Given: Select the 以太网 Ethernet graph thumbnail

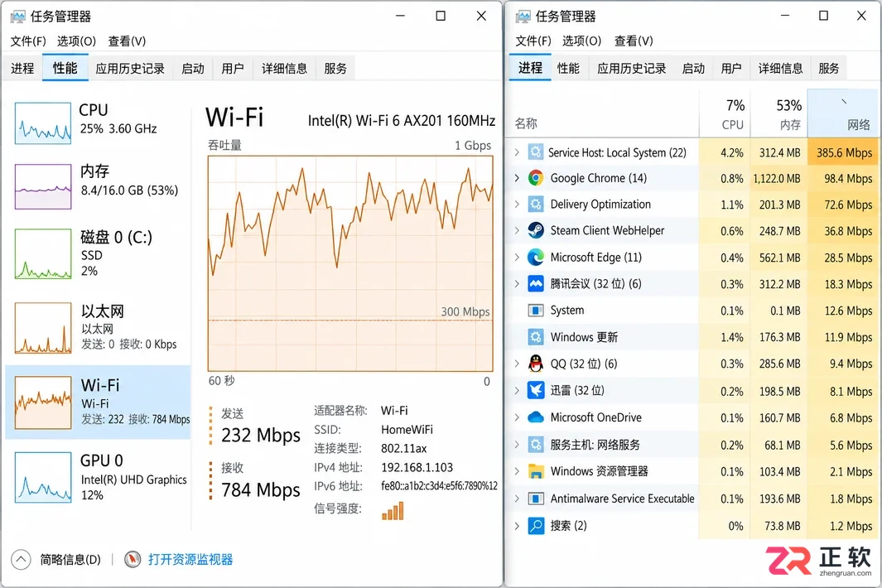Looking at the screenshot, I should point(43,328).
